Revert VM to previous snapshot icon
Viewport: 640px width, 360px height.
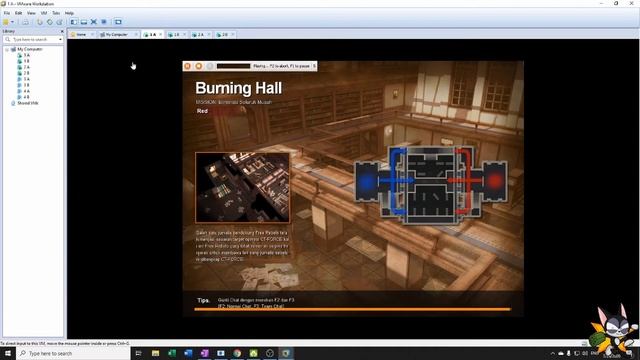coord(49,22)
